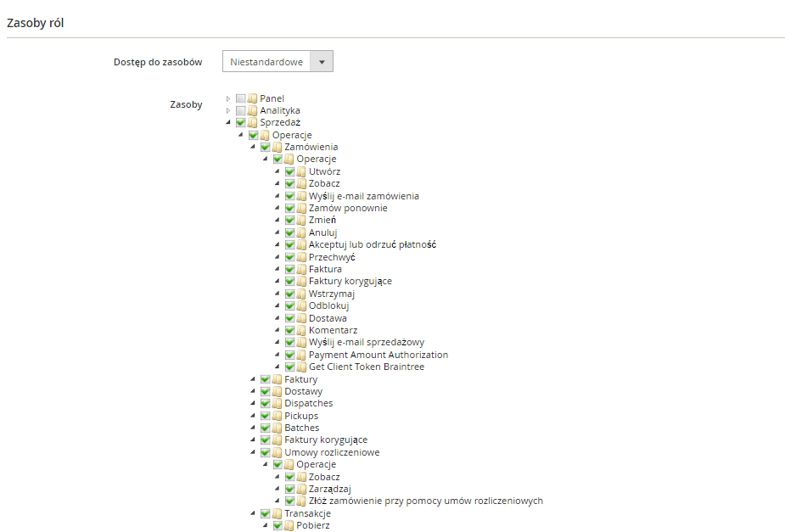Click the Akceptuj lub odrzuć płatność folder icon
Viewport: 785px width, 532px height.
[301, 244]
